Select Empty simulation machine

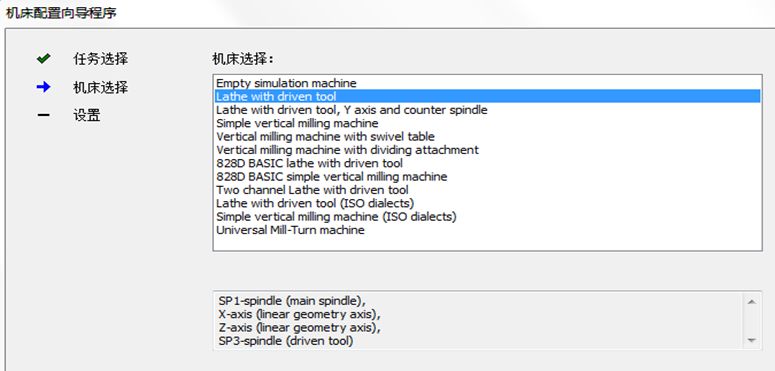(x=487, y=83)
